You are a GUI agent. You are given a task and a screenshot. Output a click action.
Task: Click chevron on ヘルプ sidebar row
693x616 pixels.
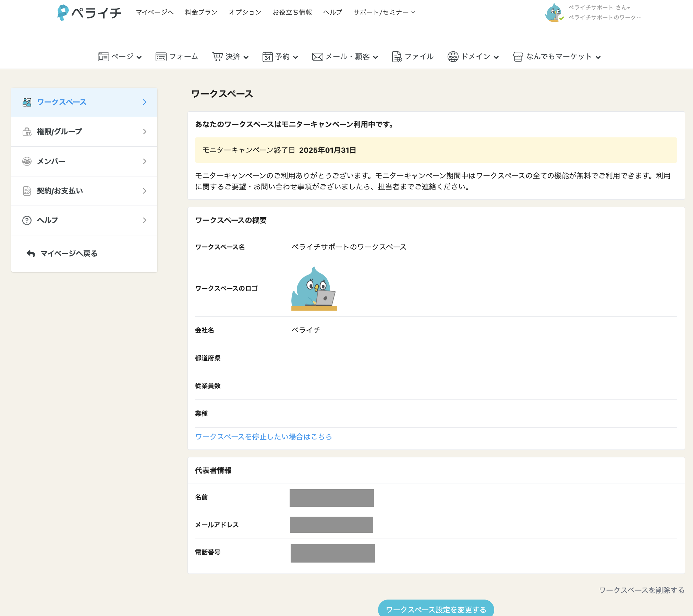[x=145, y=220]
